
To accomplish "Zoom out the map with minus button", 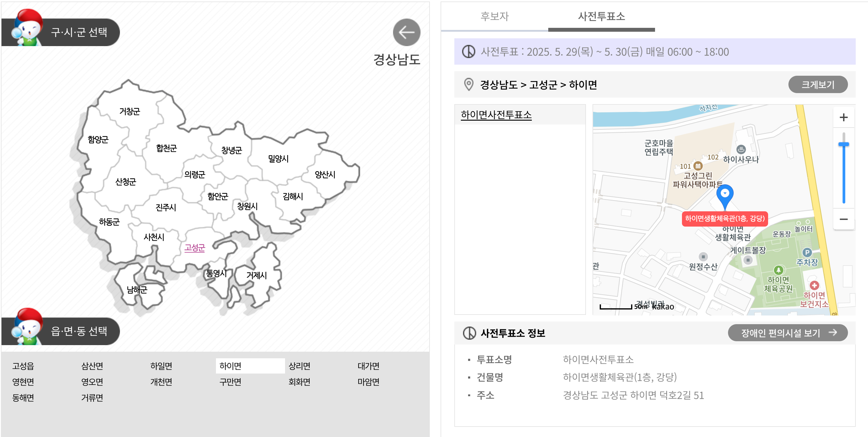I will click(x=843, y=219).
